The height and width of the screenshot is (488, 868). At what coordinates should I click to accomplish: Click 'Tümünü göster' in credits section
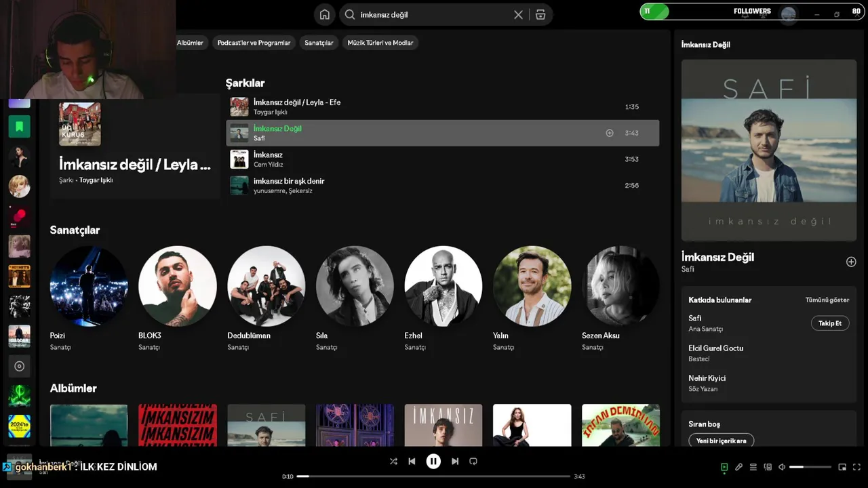(x=827, y=300)
